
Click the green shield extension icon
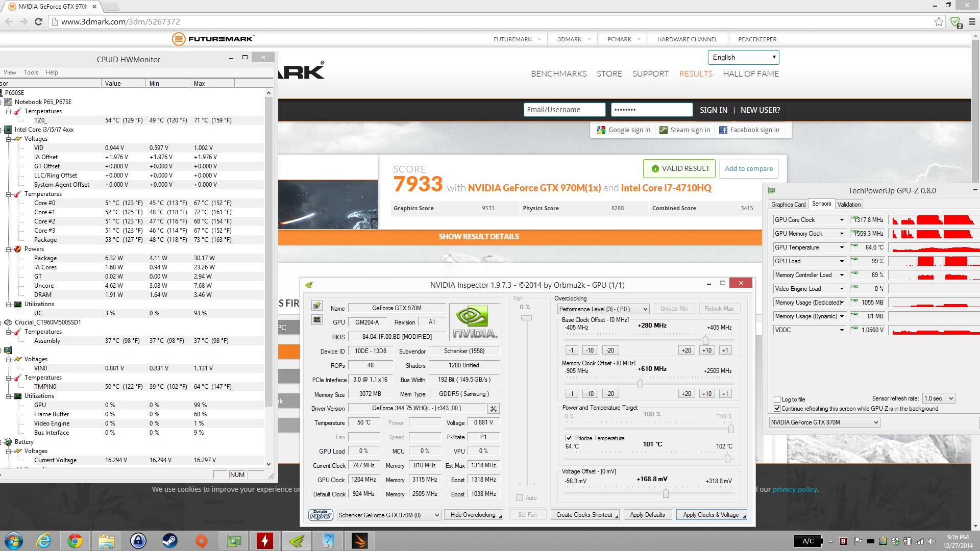pyautogui.click(x=955, y=22)
